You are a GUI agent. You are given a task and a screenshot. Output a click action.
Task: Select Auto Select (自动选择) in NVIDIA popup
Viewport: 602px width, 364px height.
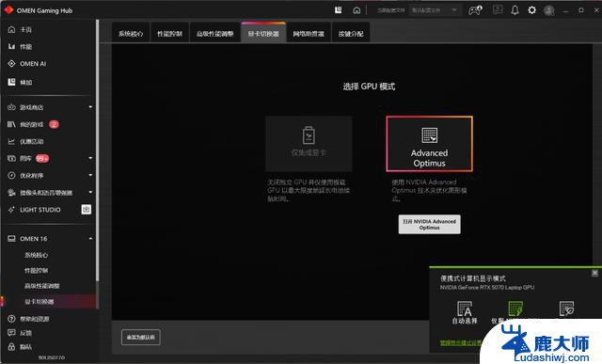[x=465, y=313]
